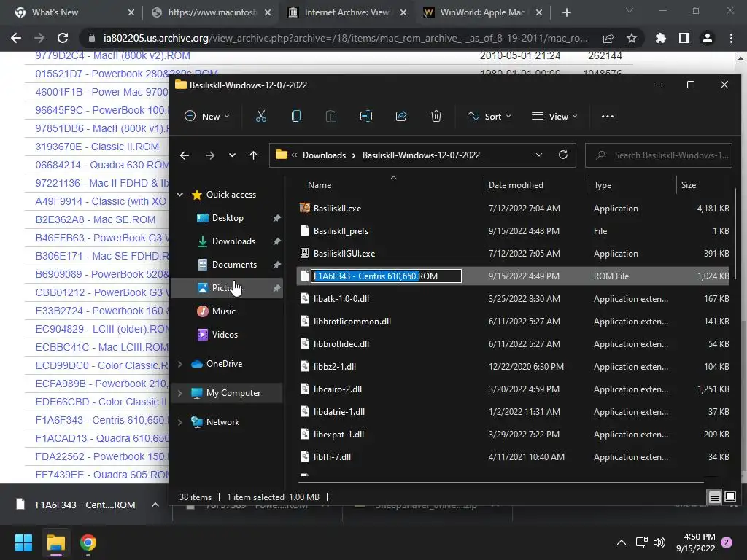Viewport: 747px width, 560px height.
Task: Click Date modified column header
Action: click(x=516, y=184)
